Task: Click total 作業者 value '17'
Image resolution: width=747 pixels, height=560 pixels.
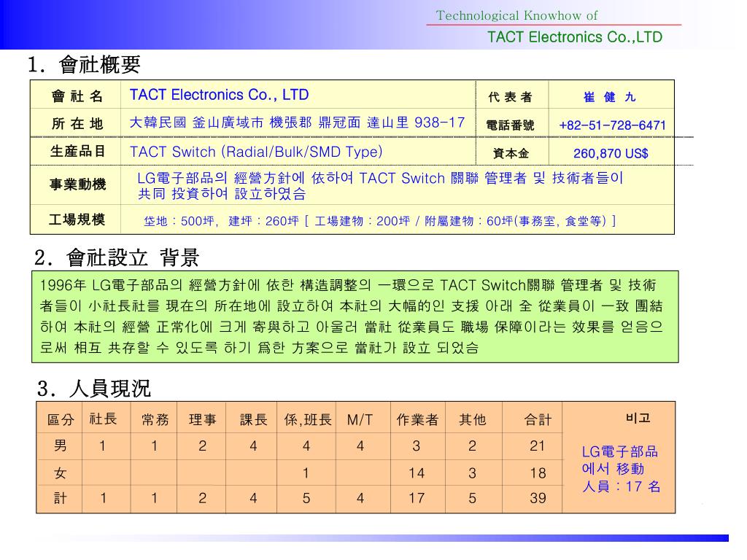Action: (417, 498)
